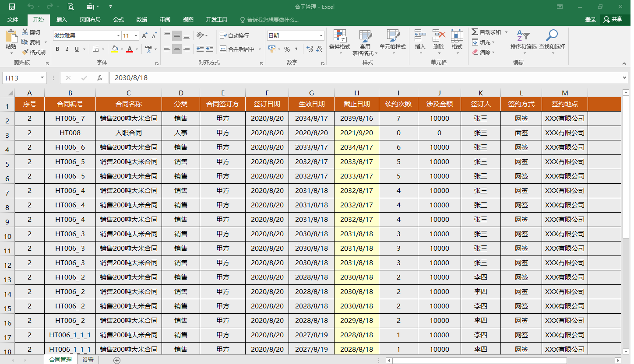The image size is (634, 364).
Task: Open the 设置 sheet tab
Action: click(88, 360)
